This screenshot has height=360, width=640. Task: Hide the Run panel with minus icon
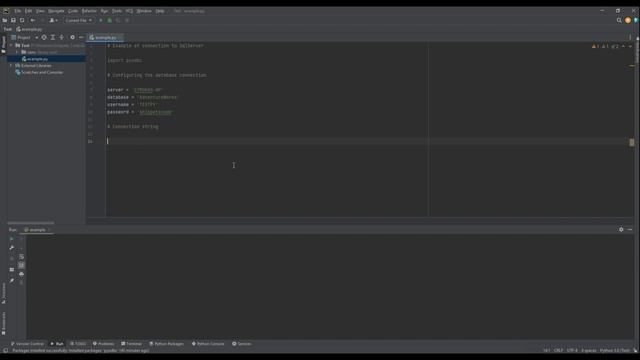[x=630, y=230]
